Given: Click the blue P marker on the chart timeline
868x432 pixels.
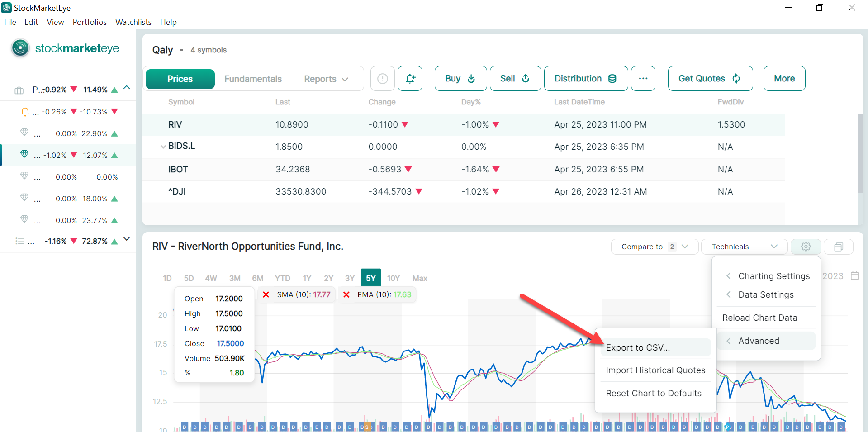Looking at the screenshot, I should click(728, 427).
